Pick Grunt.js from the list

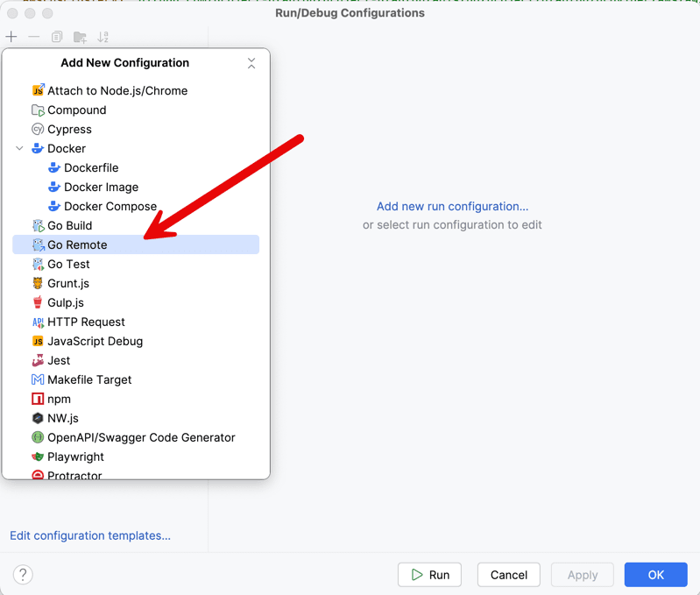tap(136, 283)
